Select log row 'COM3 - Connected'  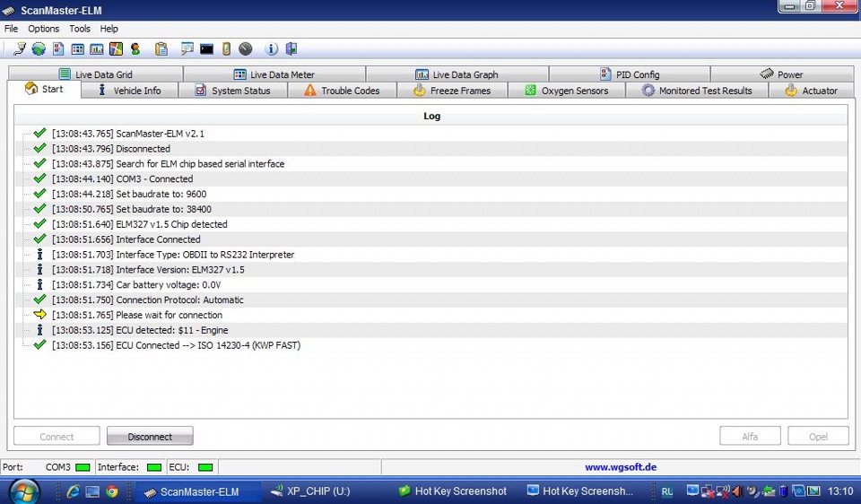tap(431, 179)
